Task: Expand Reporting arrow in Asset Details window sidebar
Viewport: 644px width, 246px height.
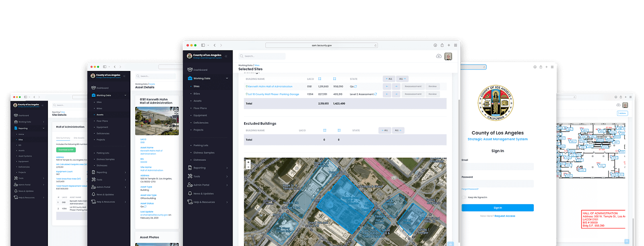Action: (x=125, y=172)
